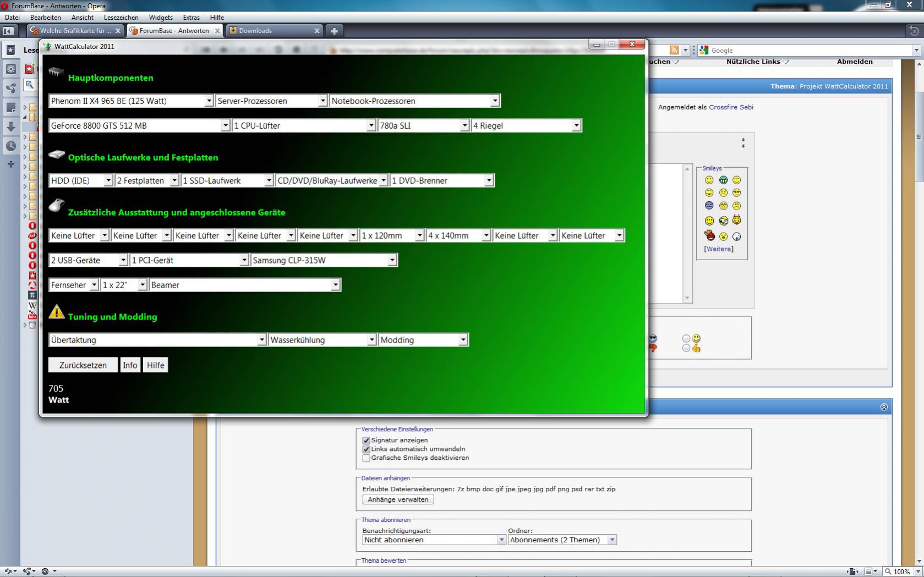Click the Hilfe button in WattCalculator
The width and height of the screenshot is (924, 577).
[156, 365]
